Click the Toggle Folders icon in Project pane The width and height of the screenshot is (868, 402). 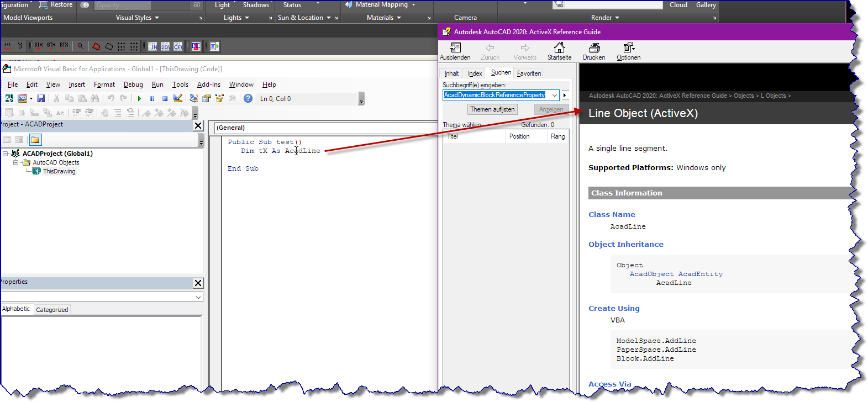(x=35, y=140)
